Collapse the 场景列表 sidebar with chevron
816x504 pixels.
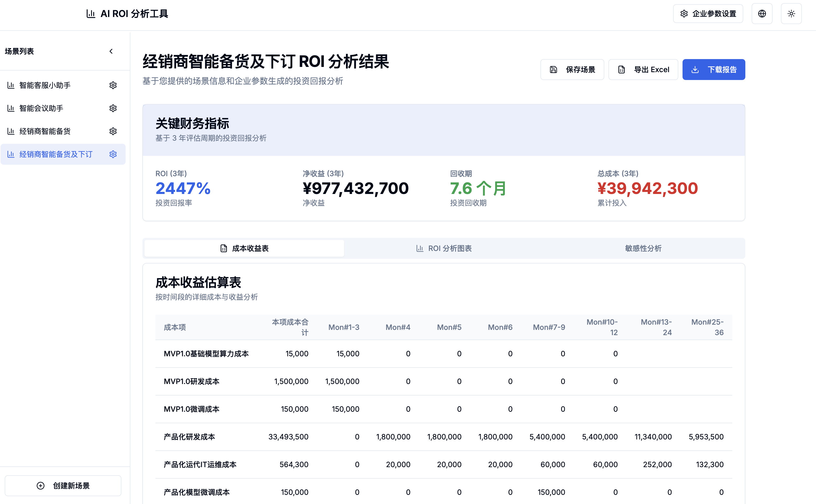pyautogui.click(x=111, y=51)
